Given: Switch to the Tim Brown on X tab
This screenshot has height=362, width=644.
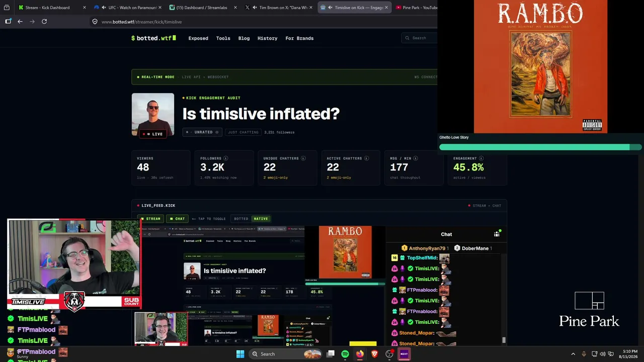Looking at the screenshot, I should 279,8.
